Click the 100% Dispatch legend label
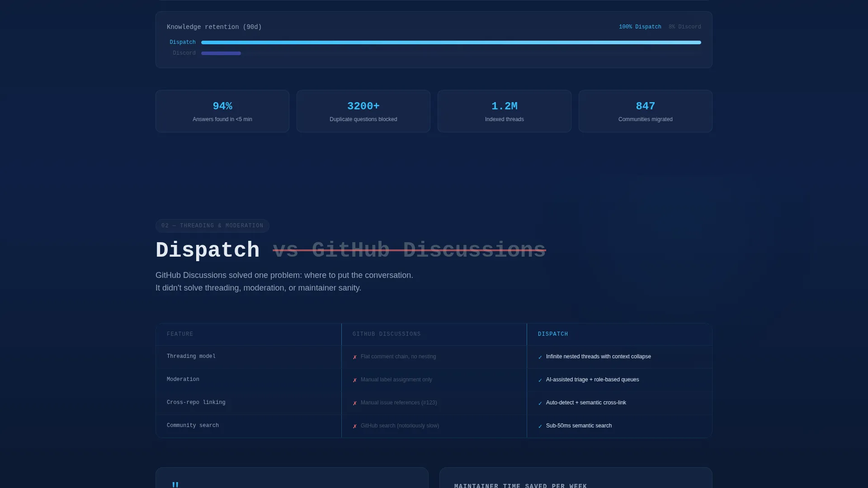The width and height of the screenshot is (868, 488). [x=640, y=27]
